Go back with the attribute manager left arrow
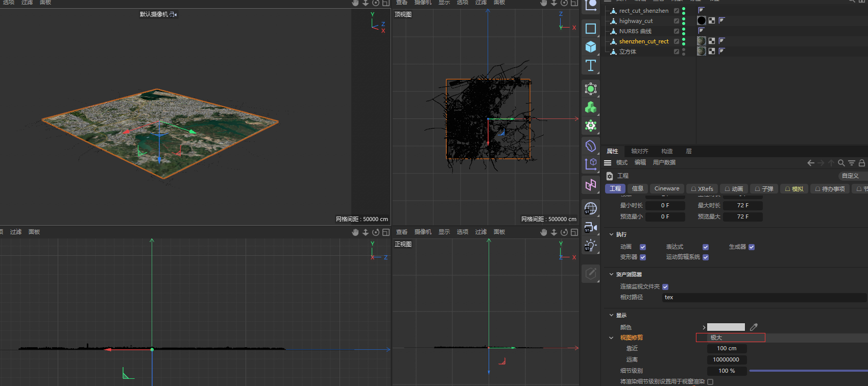 pos(811,163)
